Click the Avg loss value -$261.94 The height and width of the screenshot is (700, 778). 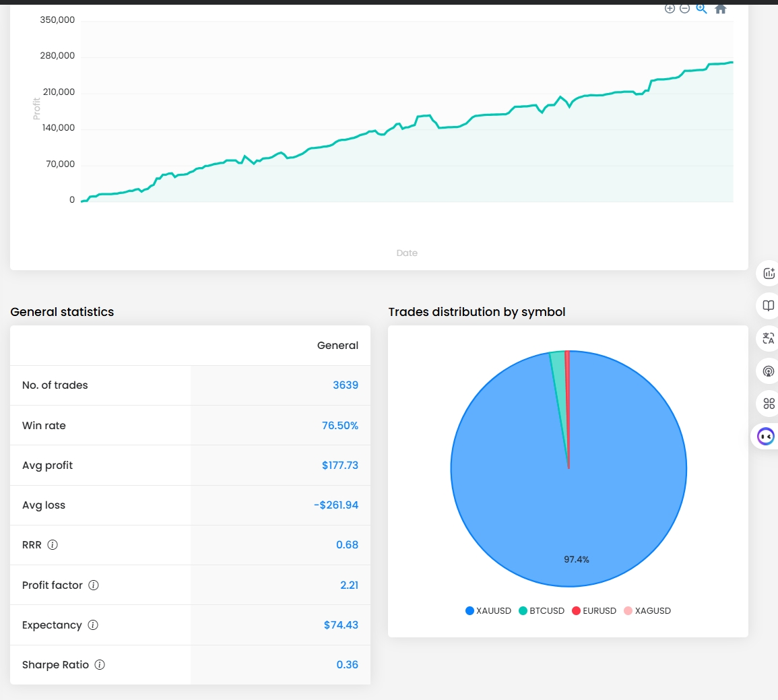(336, 505)
